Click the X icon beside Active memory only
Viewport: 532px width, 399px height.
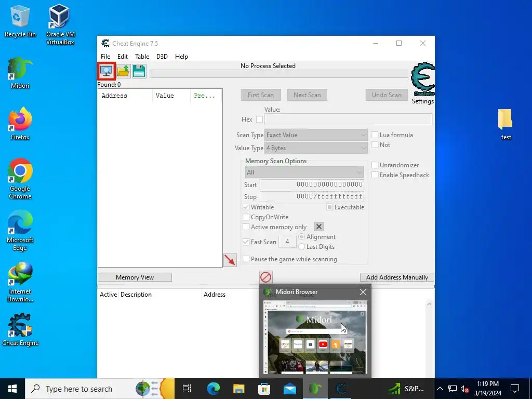pyautogui.click(x=319, y=227)
